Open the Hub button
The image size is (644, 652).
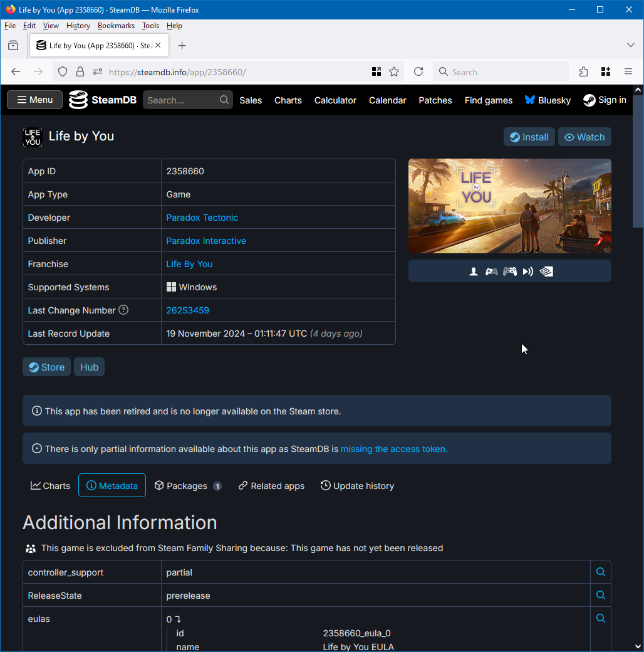[90, 367]
